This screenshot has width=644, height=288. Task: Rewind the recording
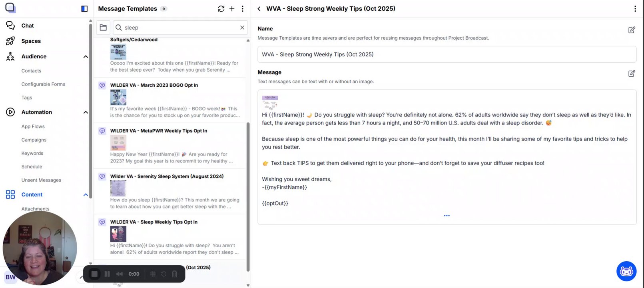[119, 274]
